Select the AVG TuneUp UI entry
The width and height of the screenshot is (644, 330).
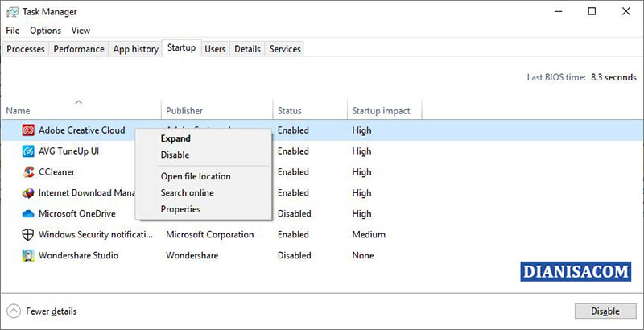click(68, 151)
